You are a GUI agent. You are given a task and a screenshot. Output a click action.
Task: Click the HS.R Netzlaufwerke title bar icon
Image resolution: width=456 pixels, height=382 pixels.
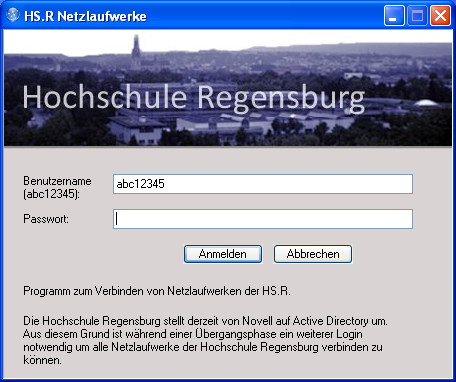pos(13,15)
